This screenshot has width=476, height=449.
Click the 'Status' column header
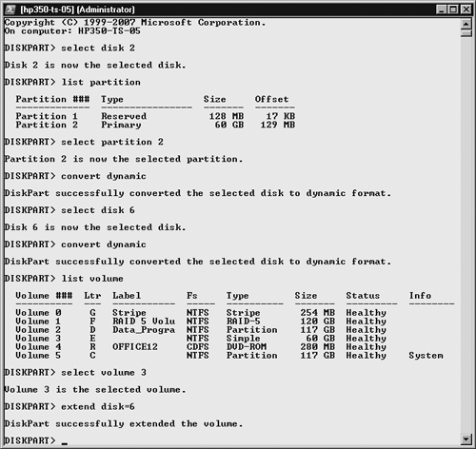coord(363,296)
